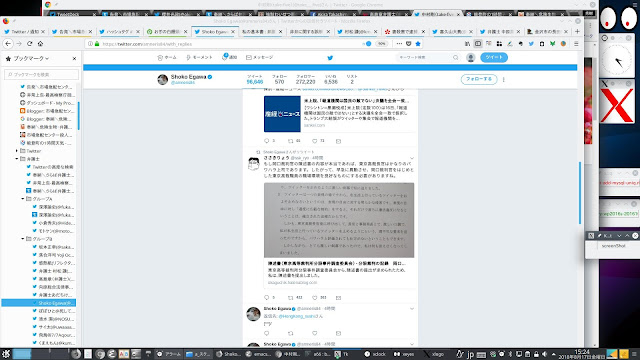Open the Firefox hamburger menu
This screenshot has width=640, height=360.
click(x=576, y=44)
